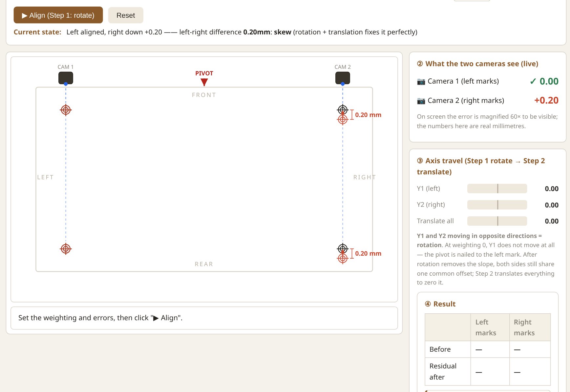Click the front-right red offset target

click(x=343, y=120)
